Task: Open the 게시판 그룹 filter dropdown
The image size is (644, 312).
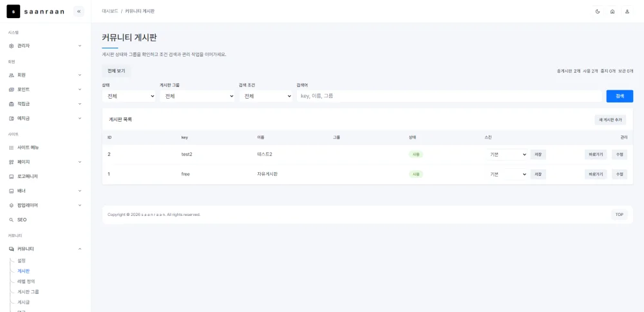Action: click(x=197, y=96)
